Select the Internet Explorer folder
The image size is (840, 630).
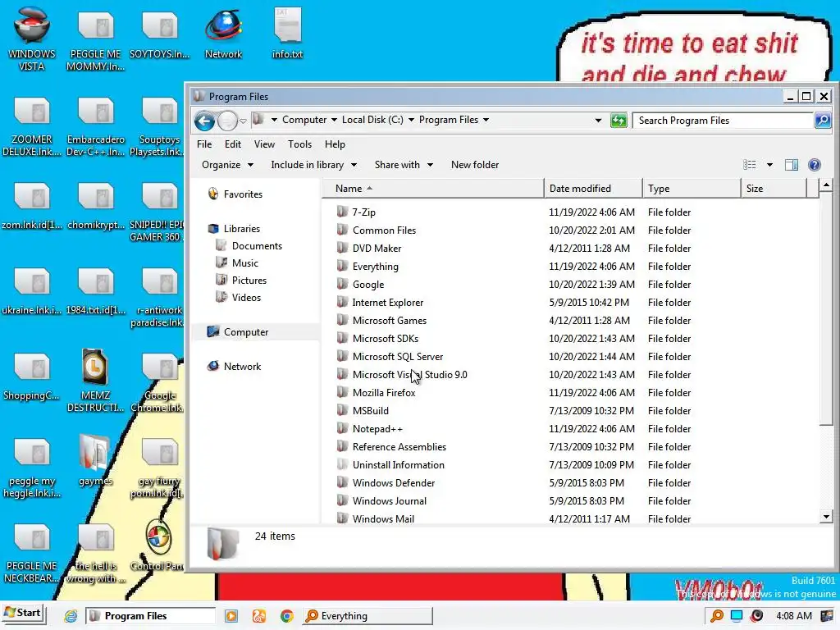pyautogui.click(x=387, y=303)
